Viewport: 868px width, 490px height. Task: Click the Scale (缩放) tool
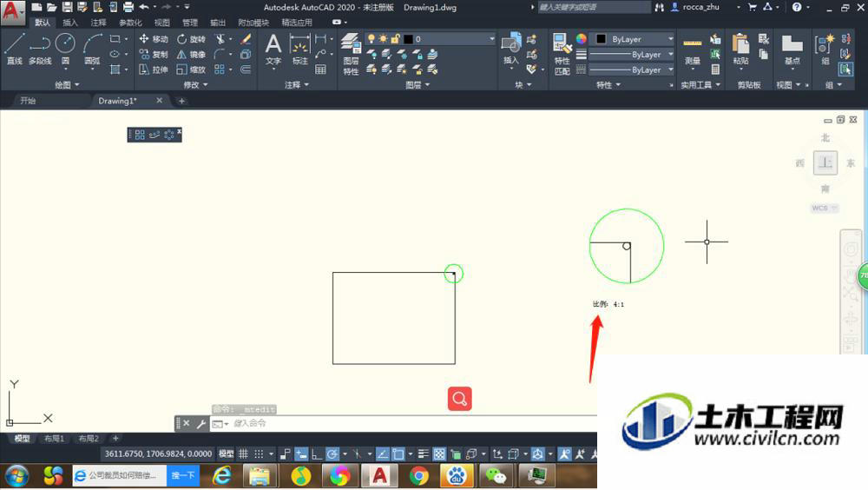pyautogui.click(x=191, y=70)
